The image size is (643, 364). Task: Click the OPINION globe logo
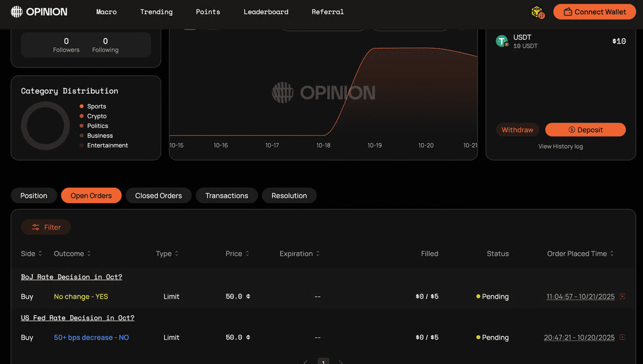pos(17,12)
